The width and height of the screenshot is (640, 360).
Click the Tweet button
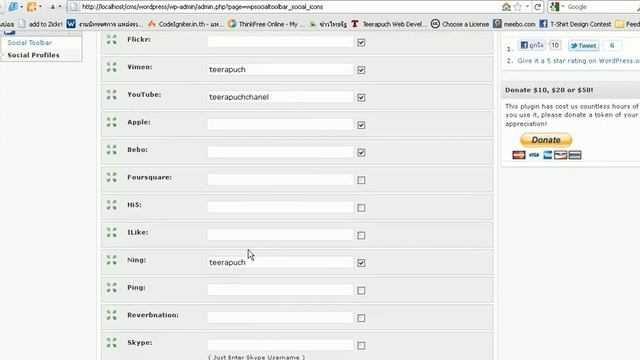click(x=584, y=46)
